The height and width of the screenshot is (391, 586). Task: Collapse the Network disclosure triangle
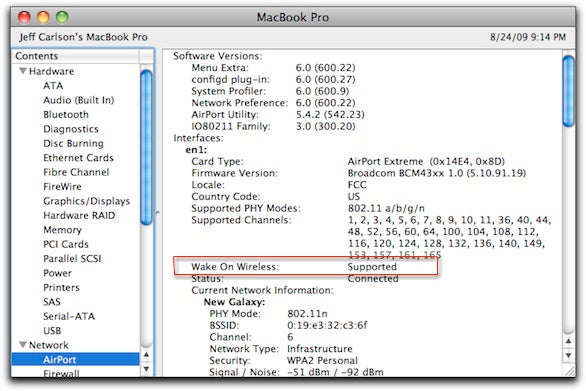[x=23, y=345]
